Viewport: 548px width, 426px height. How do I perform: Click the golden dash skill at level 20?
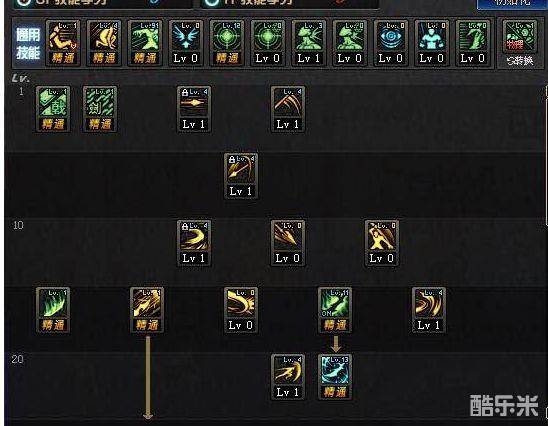[288, 377]
